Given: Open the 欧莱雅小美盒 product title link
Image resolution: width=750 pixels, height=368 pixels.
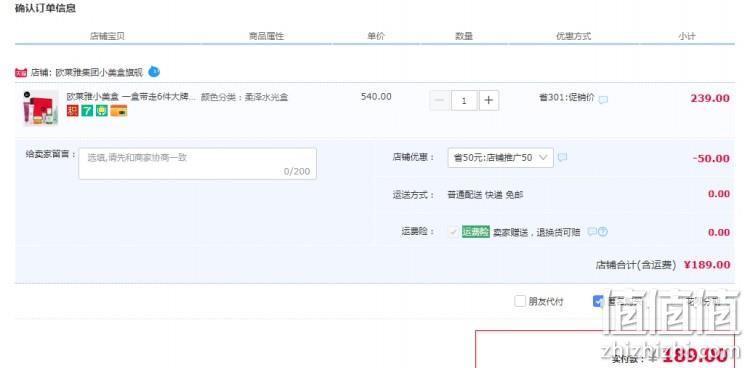Looking at the screenshot, I should click(131, 97).
